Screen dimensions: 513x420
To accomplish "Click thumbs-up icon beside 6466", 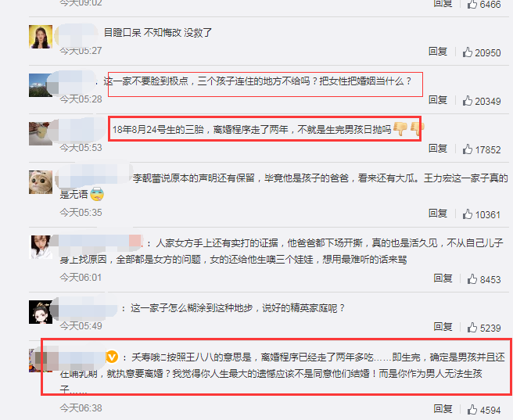I will tap(472, 4).
